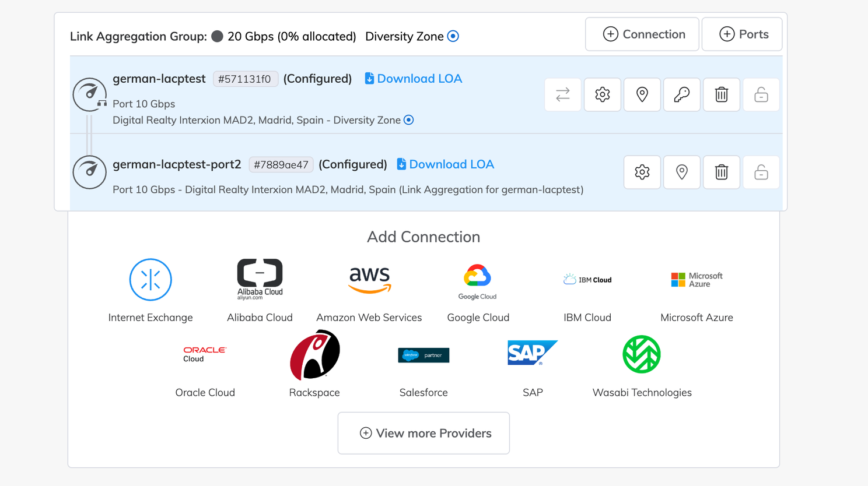Click the Internet Exchange label
The height and width of the screenshot is (486, 868).
(x=150, y=318)
